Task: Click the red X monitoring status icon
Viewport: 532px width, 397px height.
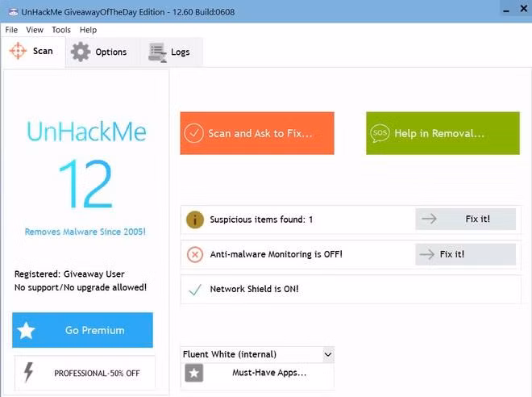Action: coord(194,254)
